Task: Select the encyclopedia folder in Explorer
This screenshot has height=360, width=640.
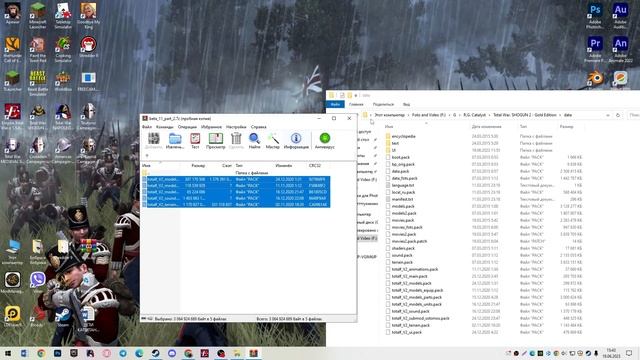Action: (403, 136)
